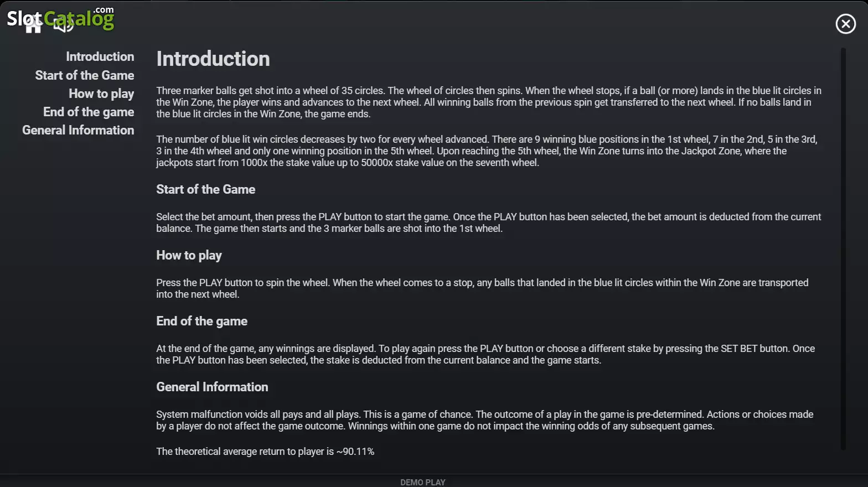This screenshot has height=487, width=868.
Task: Close the help screen with the X icon
Action: [845, 24]
